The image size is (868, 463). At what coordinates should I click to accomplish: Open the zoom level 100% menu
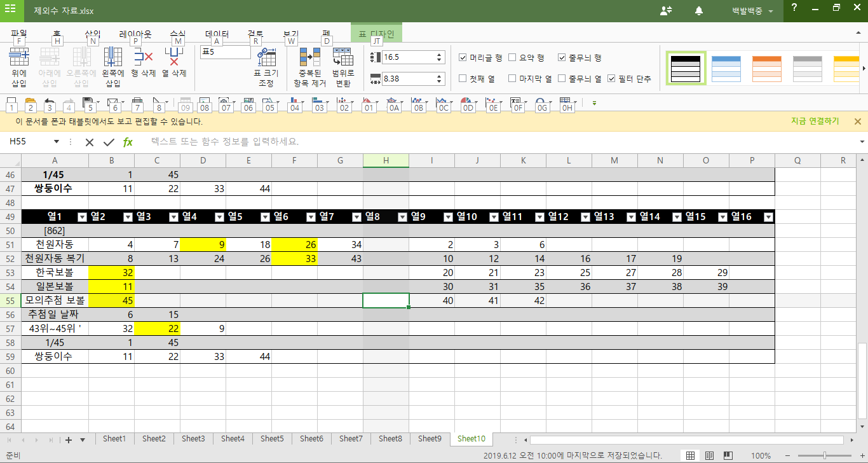tap(761, 456)
